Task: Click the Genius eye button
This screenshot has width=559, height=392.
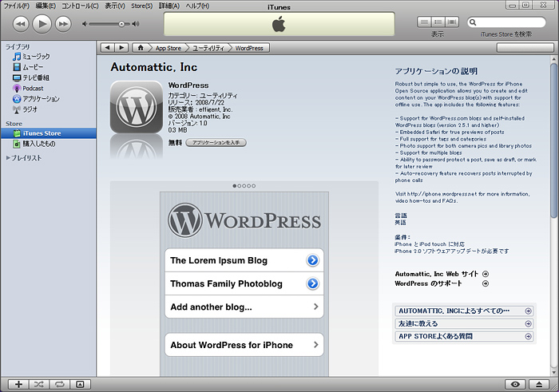Action: tap(515, 384)
